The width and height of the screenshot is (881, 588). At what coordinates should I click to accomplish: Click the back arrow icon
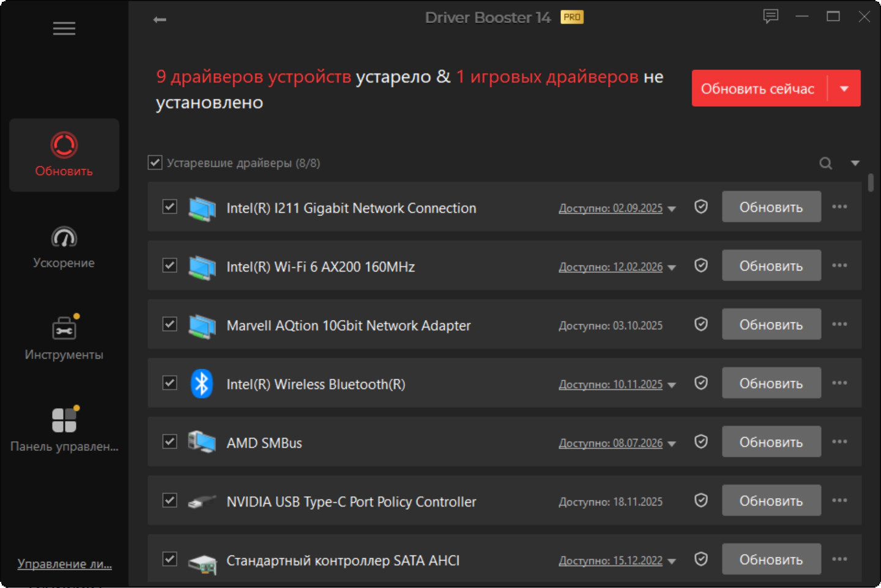[x=160, y=20]
